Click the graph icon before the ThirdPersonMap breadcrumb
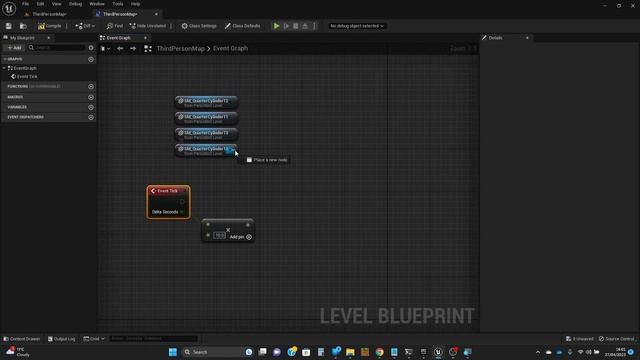This screenshot has height=360, width=640. 148,49
